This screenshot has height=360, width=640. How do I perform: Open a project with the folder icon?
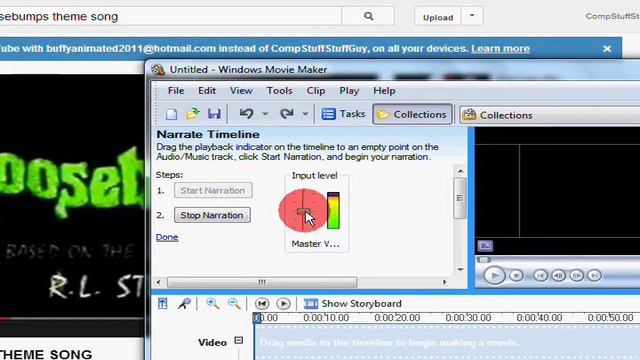pyautogui.click(x=193, y=114)
